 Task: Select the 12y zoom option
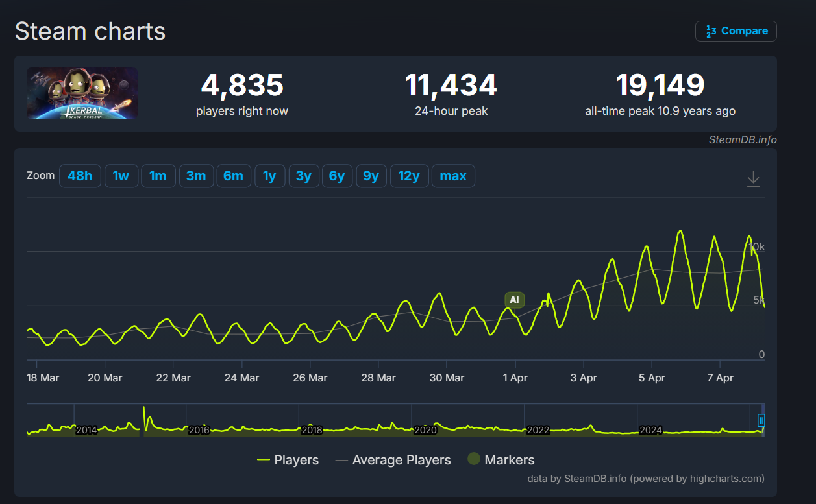(x=409, y=176)
